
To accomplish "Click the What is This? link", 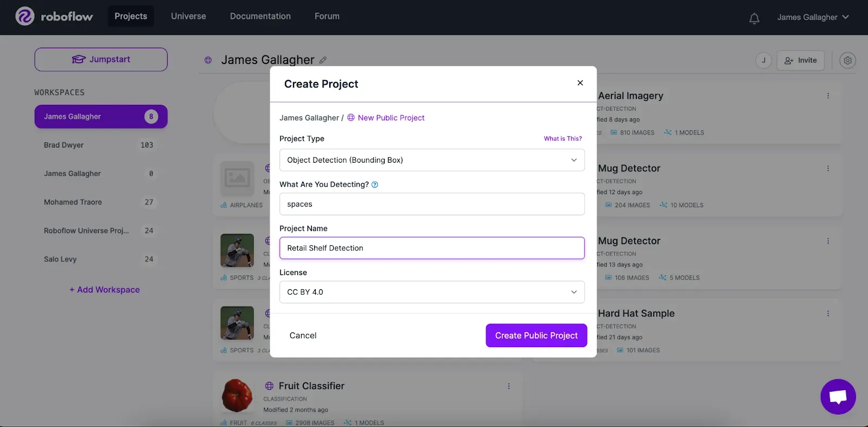I will point(563,138).
